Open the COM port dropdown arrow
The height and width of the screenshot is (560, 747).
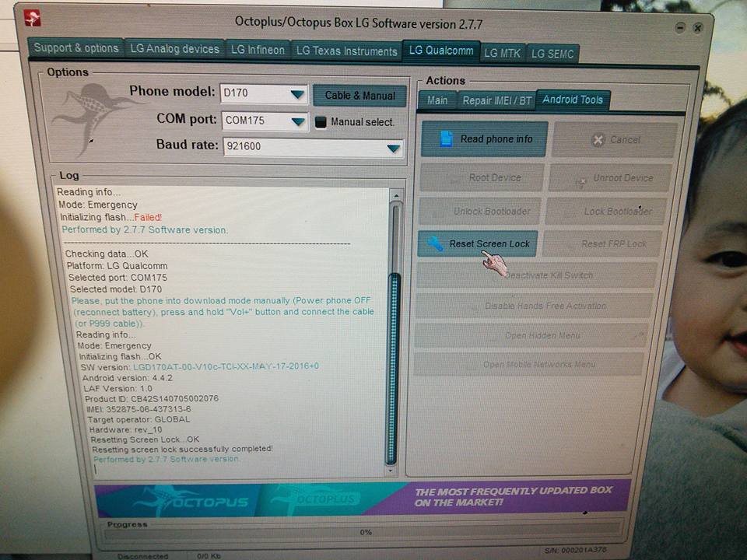(x=299, y=122)
